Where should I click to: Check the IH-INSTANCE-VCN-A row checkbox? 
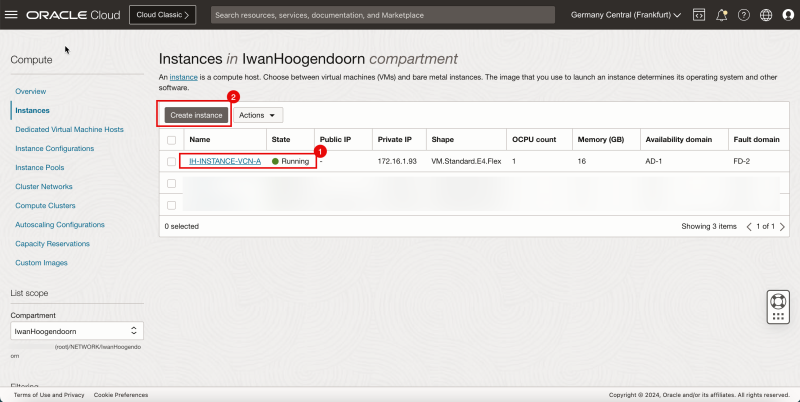[x=172, y=162]
